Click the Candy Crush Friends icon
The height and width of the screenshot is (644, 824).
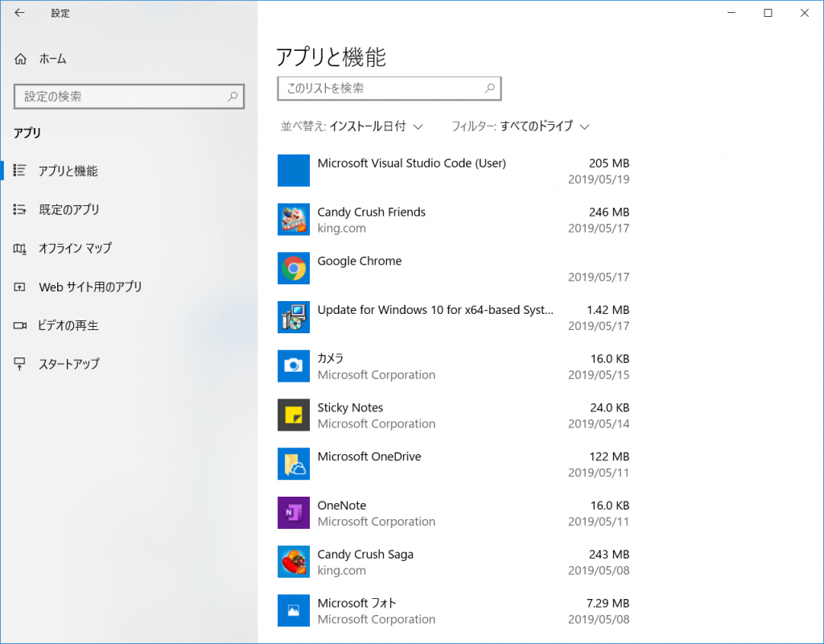294,219
